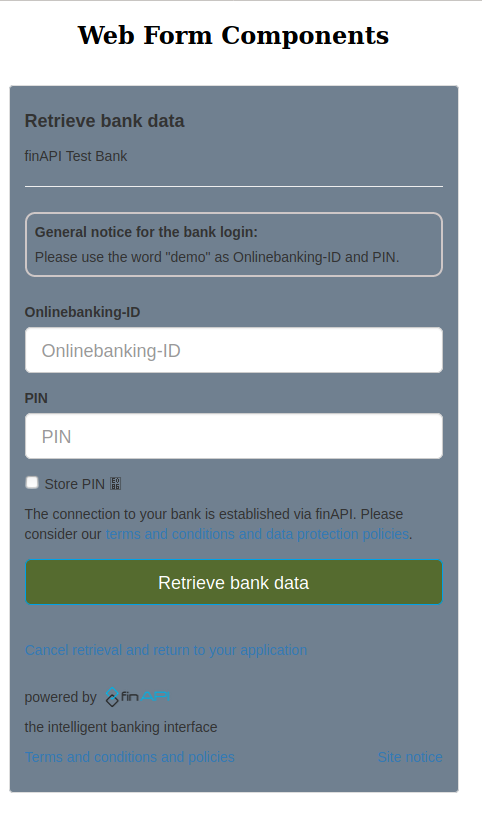Click the finAPI logo
This screenshot has height=815, width=482.
pos(138,696)
